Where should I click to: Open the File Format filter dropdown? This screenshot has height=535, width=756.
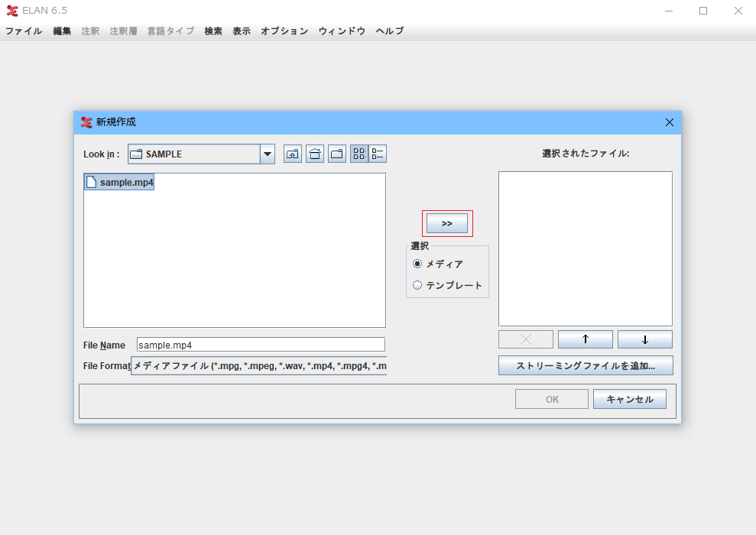[x=259, y=366]
